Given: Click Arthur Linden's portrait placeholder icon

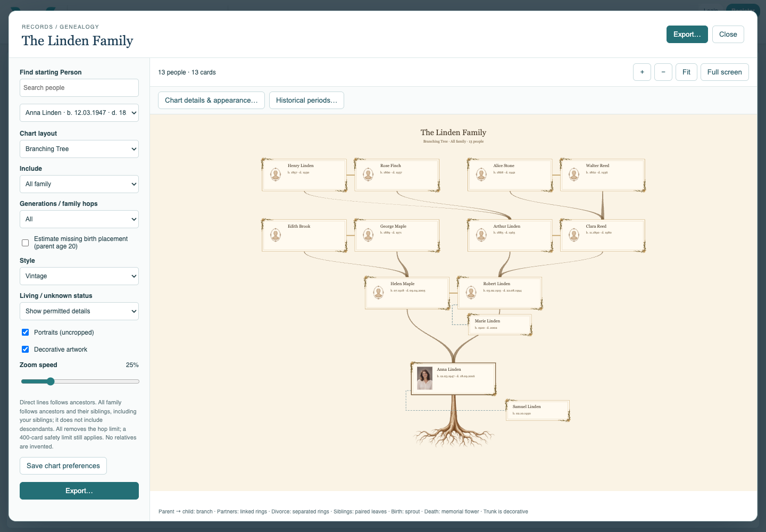Looking at the screenshot, I should point(481,235).
